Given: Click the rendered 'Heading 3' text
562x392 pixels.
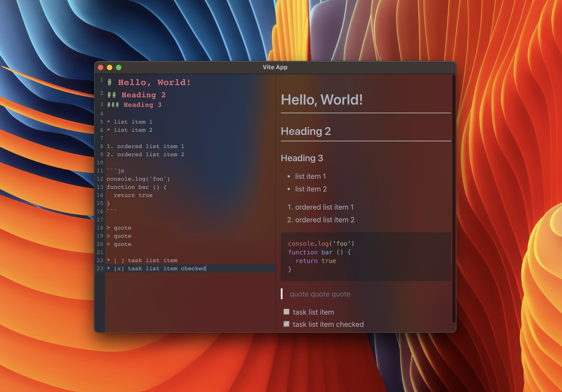Looking at the screenshot, I should tap(302, 158).
